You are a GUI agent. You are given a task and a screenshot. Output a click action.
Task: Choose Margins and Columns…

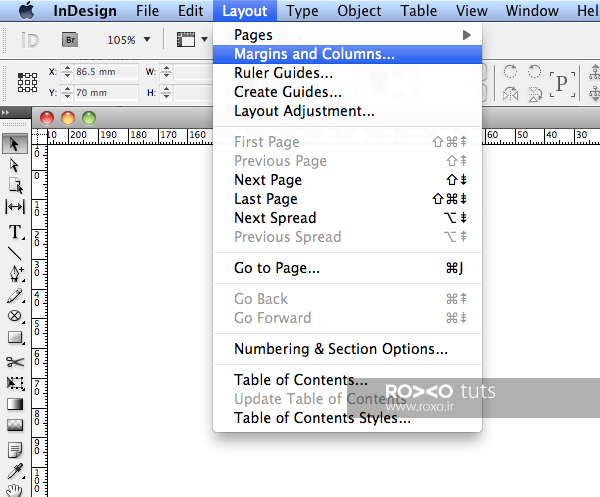tap(347, 54)
